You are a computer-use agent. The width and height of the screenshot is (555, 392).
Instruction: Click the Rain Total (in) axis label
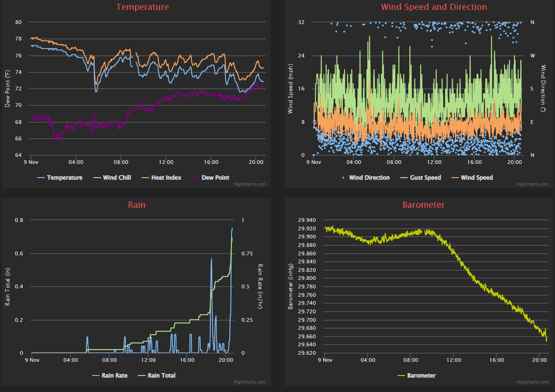tap(8, 286)
